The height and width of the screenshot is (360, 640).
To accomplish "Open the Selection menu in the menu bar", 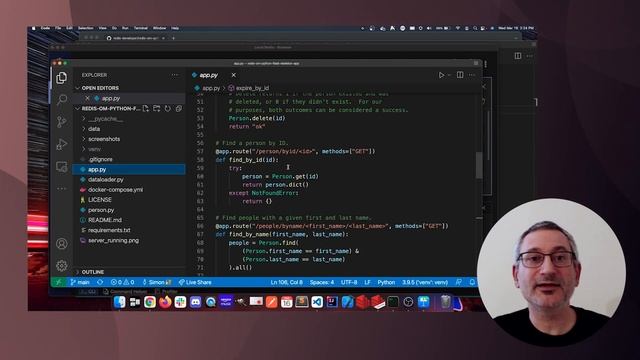I will click(x=86, y=28).
